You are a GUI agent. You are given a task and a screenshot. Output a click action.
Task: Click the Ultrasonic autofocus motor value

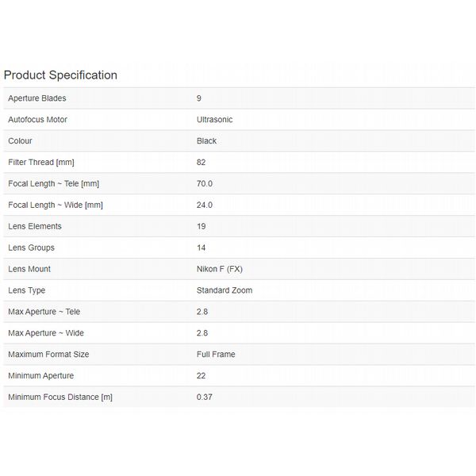pyautogui.click(x=214, y=120)
